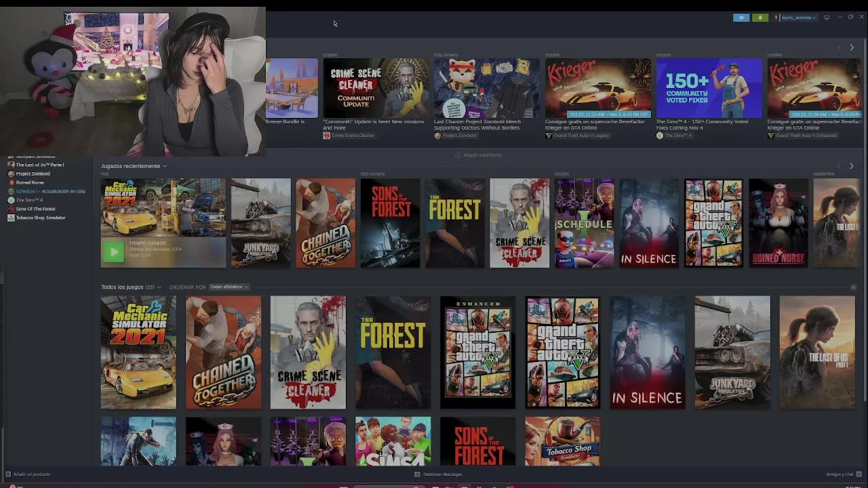The height and width of the screenshot is (488, 868).
Task: Open Ruined Nurse in recently played shelf
Action: pos(778,223)
